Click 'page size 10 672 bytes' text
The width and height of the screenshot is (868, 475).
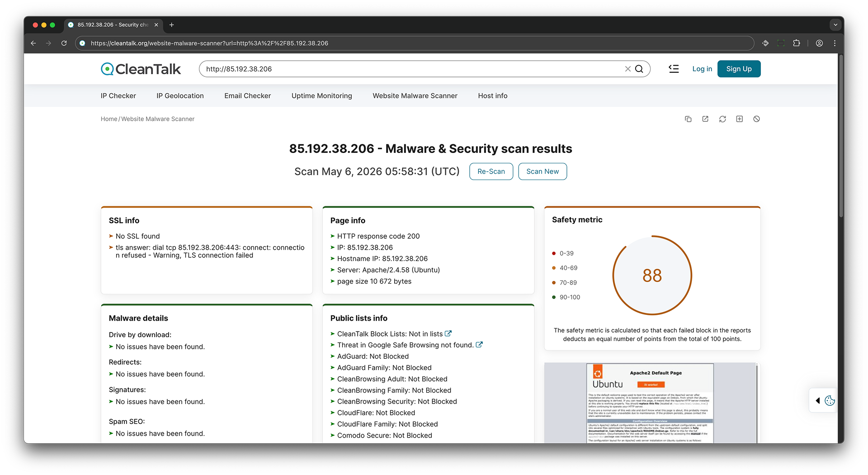click(374, 281)
